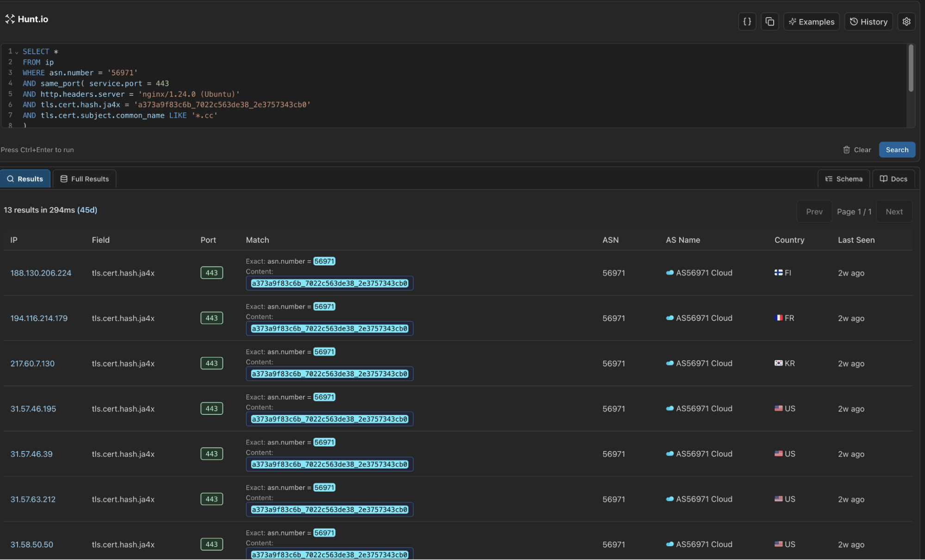The width and height of the screenshot is (925, 560).
Task: Switch to the Results tab
Action: tap(25, 178)
